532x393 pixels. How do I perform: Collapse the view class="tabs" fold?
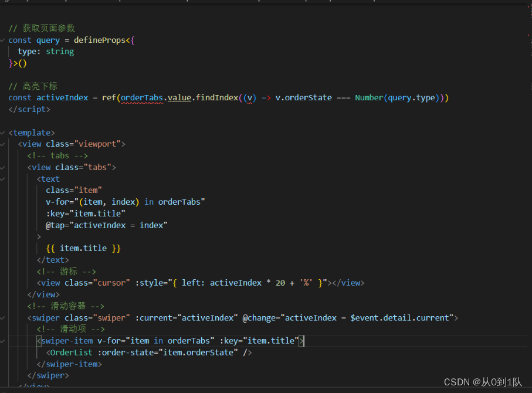click(2, 168)
